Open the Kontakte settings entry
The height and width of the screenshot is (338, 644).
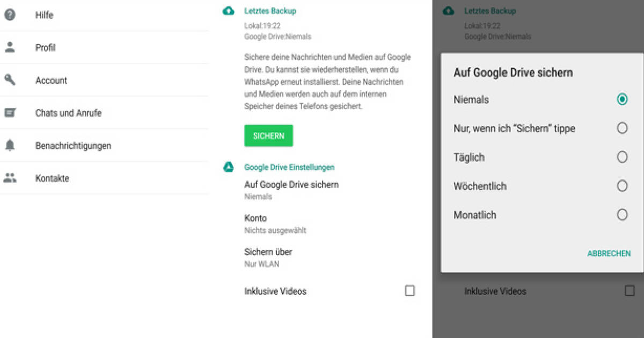(104, 178)
